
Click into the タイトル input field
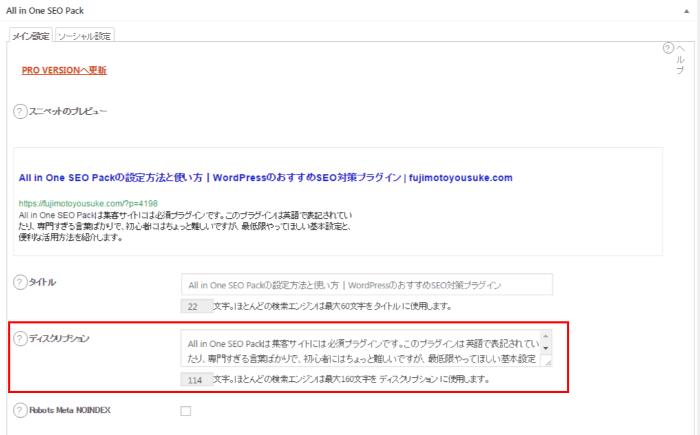(367, 284)
